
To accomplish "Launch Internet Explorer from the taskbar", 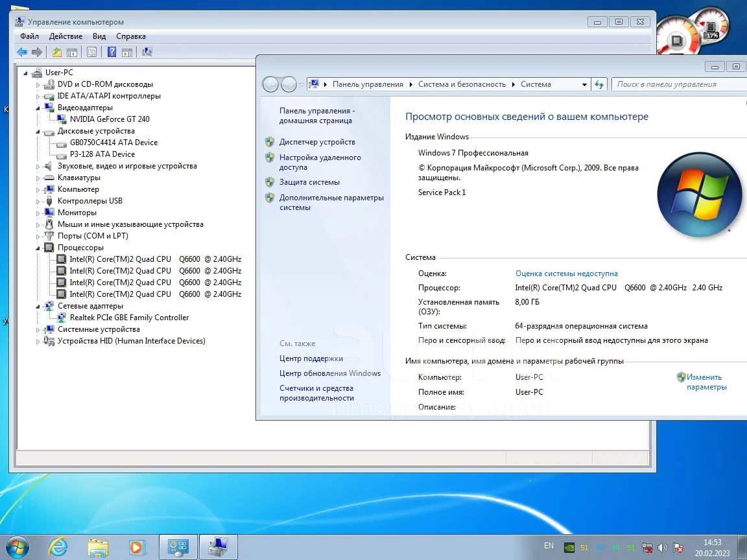I will pyautogui.click(x=58, y=547).
